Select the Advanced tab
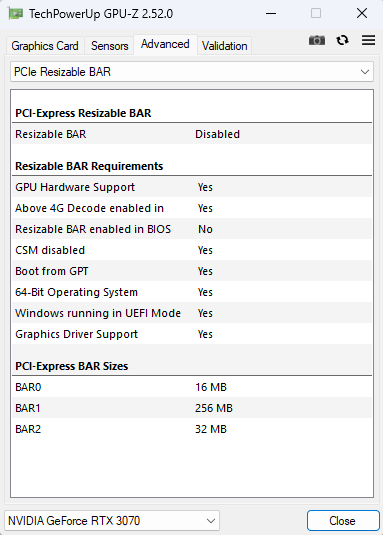 [165, 44]
